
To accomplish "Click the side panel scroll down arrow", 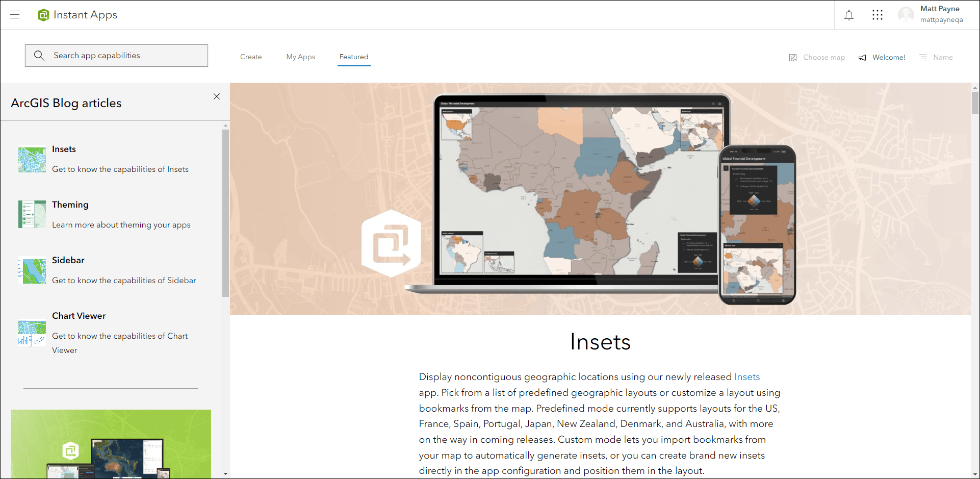I will pyautogui.click(x=225, y=474).
